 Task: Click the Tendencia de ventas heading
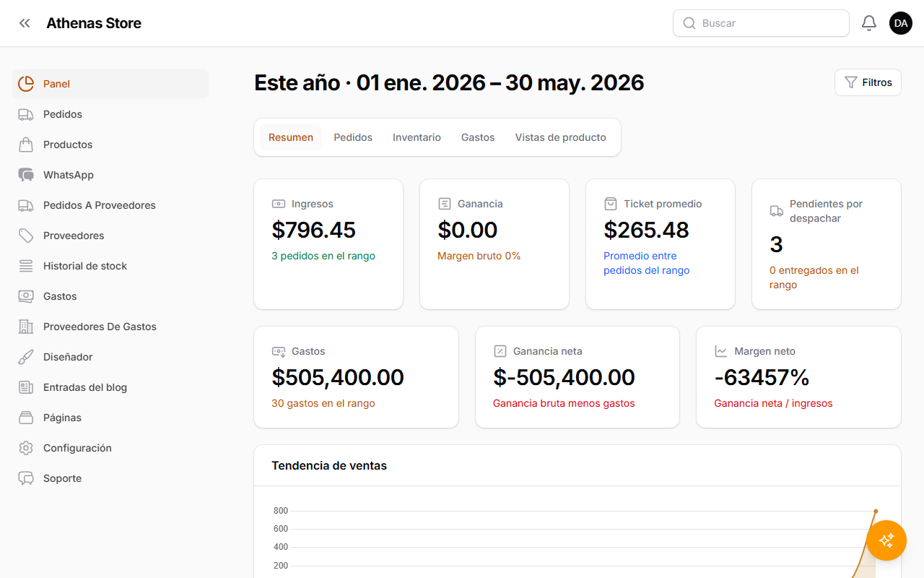coord(329,466)
